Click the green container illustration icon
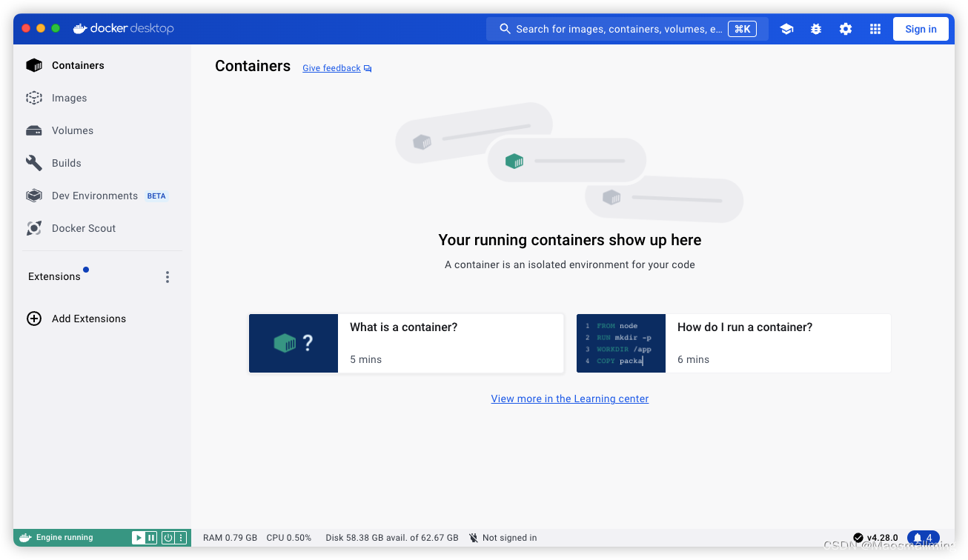Viewport: 968px width, 560px height. coord(514,161)
